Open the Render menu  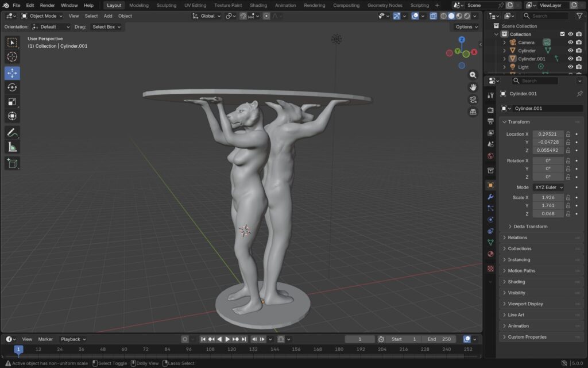coord(47,5)
